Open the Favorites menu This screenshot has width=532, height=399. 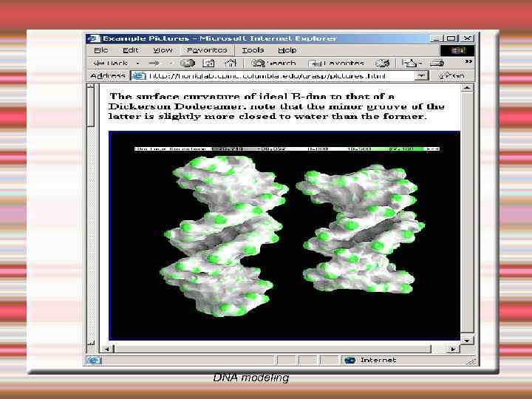(207, 50)
